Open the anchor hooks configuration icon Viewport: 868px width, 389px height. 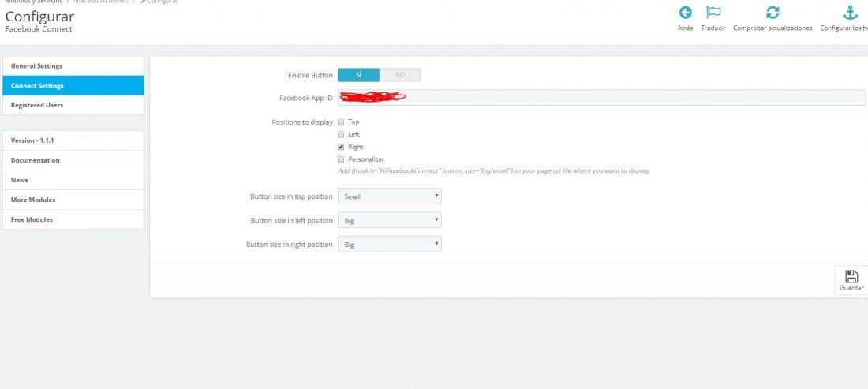[850, 13]
